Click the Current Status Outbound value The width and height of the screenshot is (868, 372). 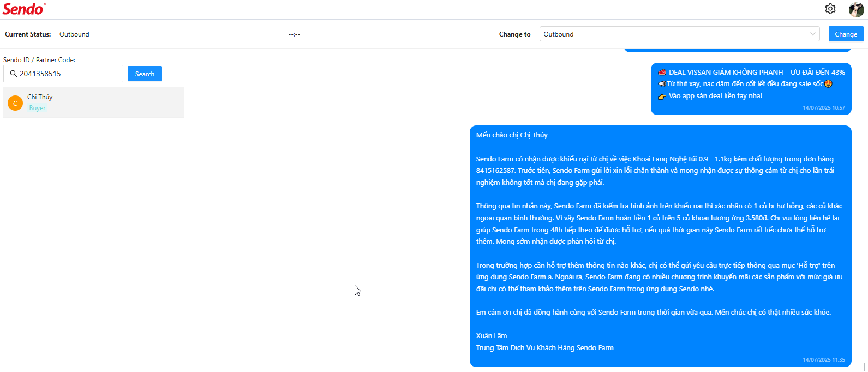tap(74, 34)
